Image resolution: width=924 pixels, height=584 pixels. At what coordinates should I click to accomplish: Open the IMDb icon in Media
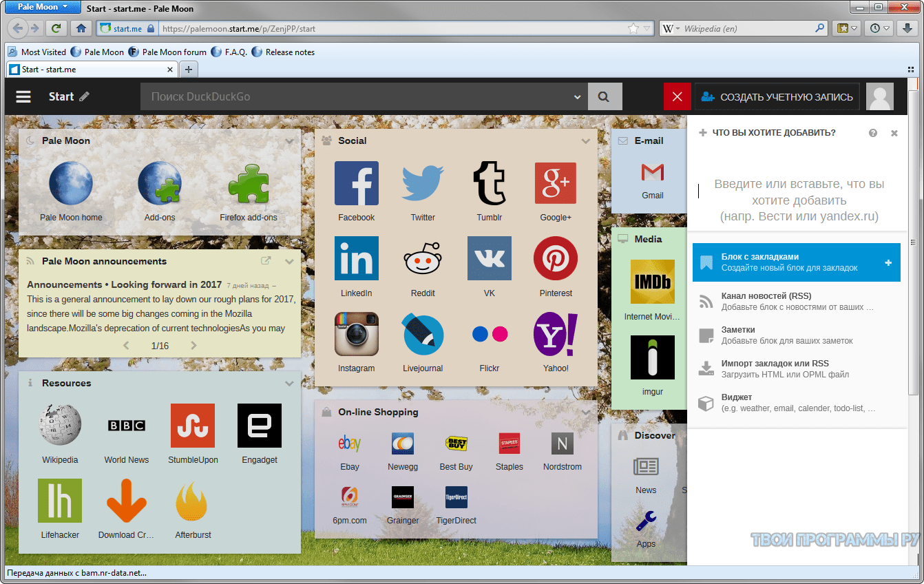point(653,282)
